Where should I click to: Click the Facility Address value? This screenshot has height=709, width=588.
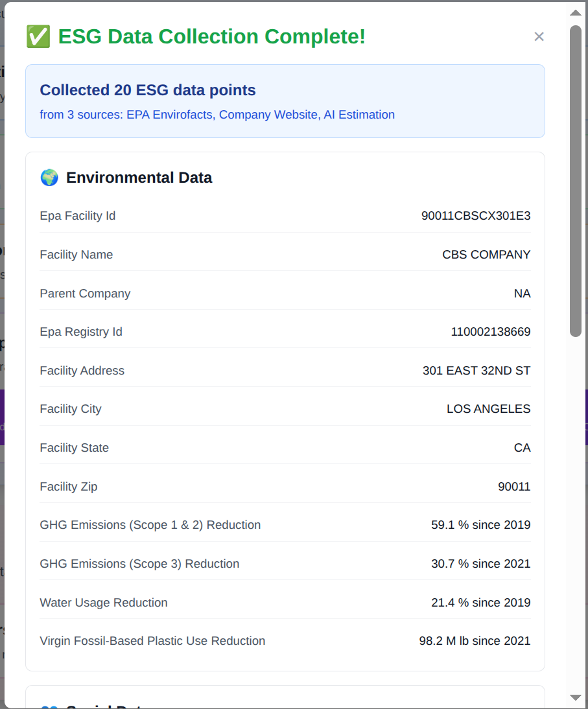click(476, 371)
